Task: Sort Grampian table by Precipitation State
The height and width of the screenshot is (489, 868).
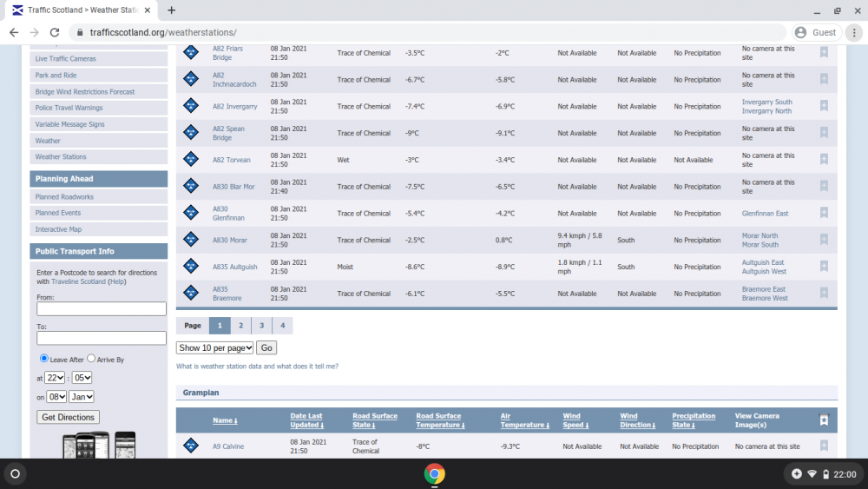Action: point(694,420)
